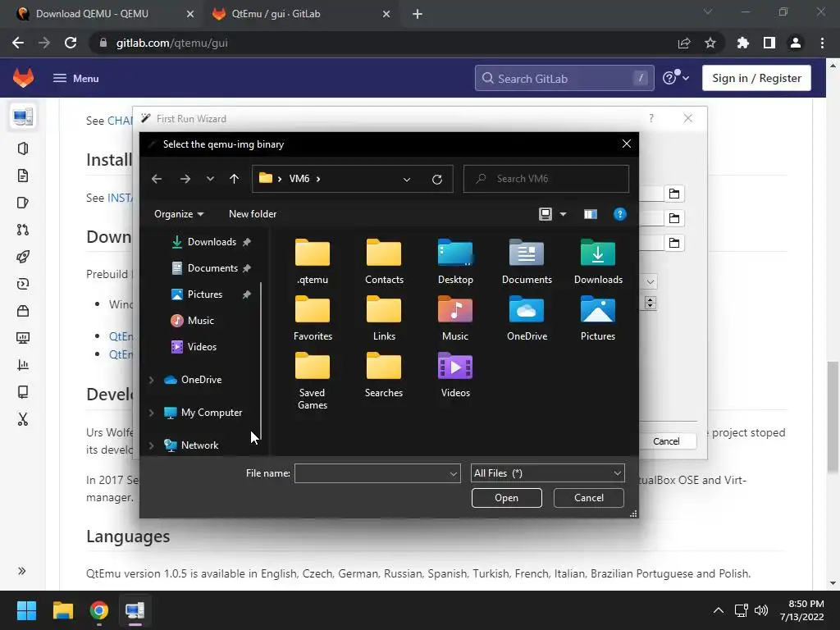Expand Network tree node
Viewport: 840px width, 630px height.
tap(152, 445)
